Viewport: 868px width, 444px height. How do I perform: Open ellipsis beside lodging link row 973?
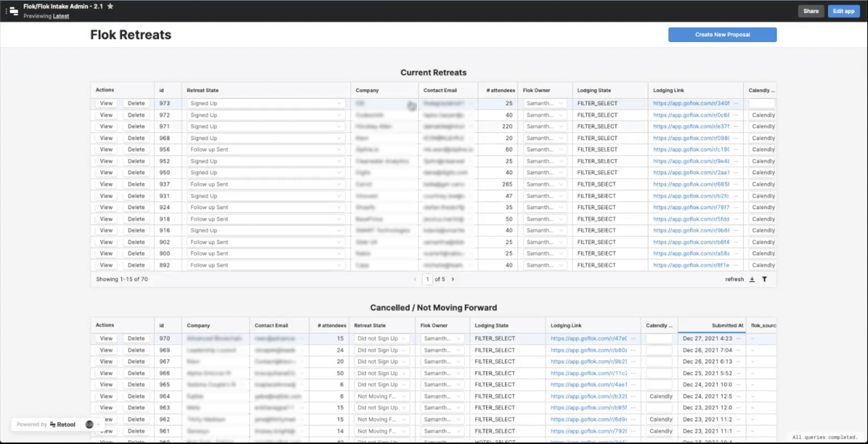click(x=737, y=103)
